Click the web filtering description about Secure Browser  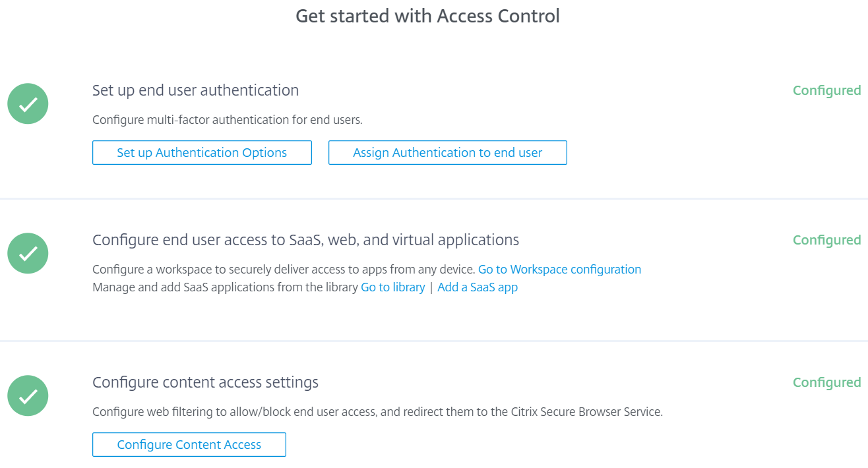click(377, 412)
